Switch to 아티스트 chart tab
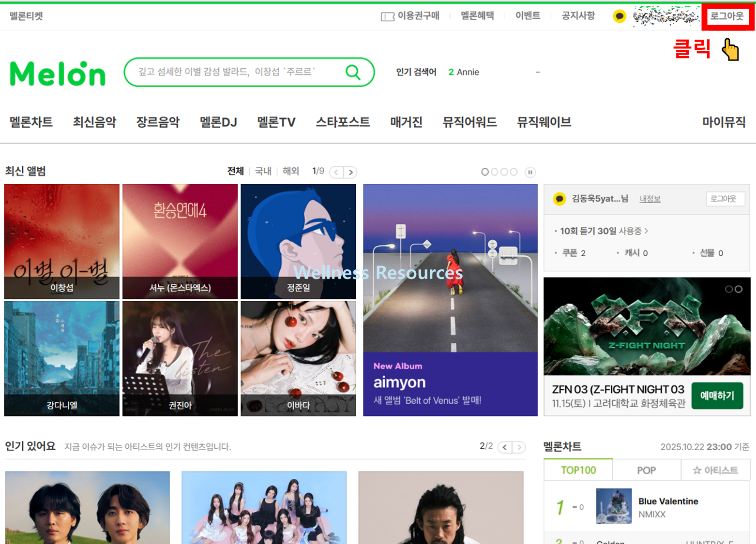Viewport: 756px width, 544px height. (715, 470)
